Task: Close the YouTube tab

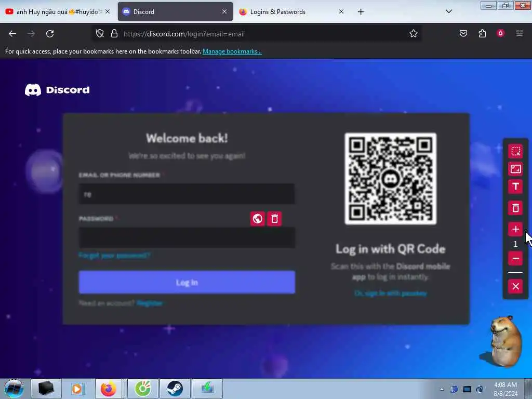Action: pos(108,11)
